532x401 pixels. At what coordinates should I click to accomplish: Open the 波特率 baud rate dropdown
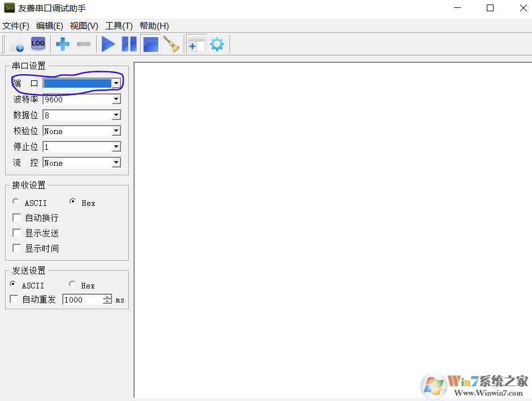click(116, 100)
